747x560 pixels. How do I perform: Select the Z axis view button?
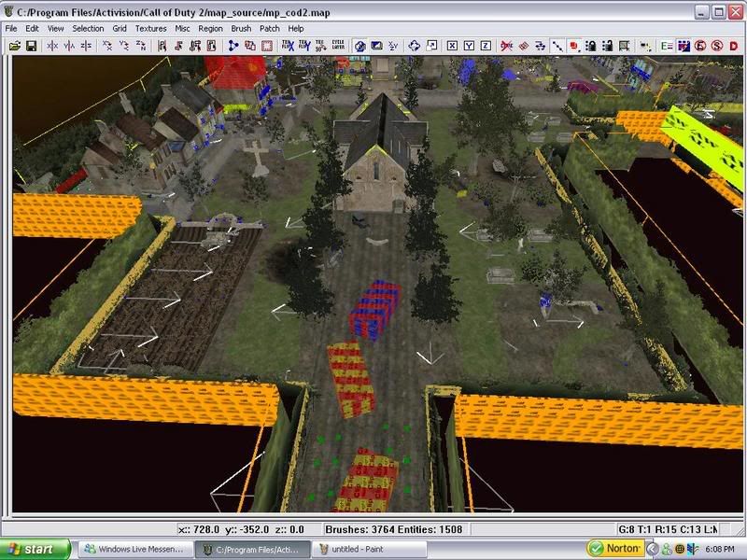tap(486, 45)
